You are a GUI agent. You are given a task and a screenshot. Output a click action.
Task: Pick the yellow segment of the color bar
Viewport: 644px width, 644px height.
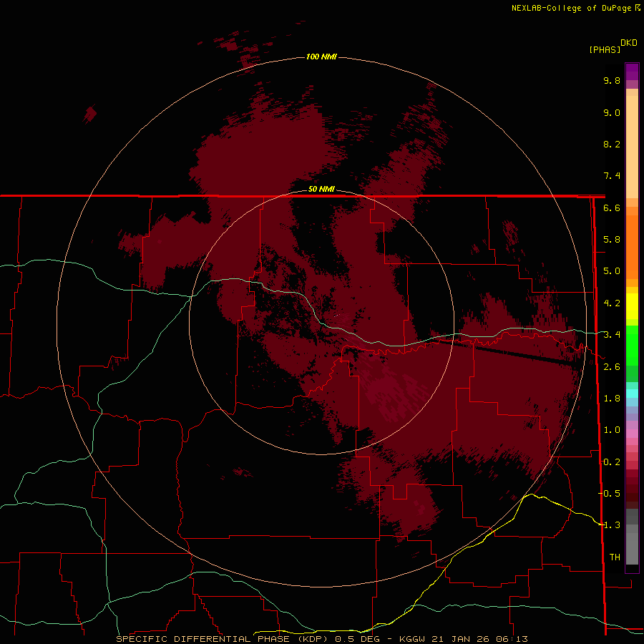(632, 306)
